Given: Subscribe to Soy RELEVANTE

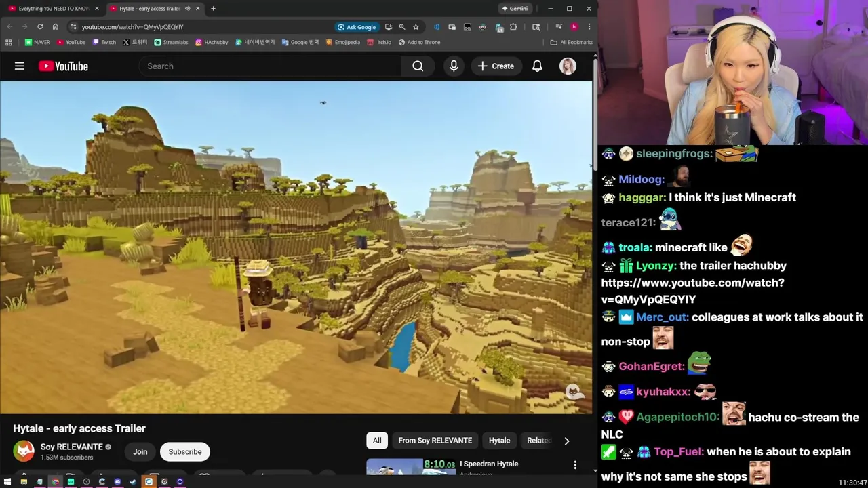Looking at the screenshot, I should 185,452.
